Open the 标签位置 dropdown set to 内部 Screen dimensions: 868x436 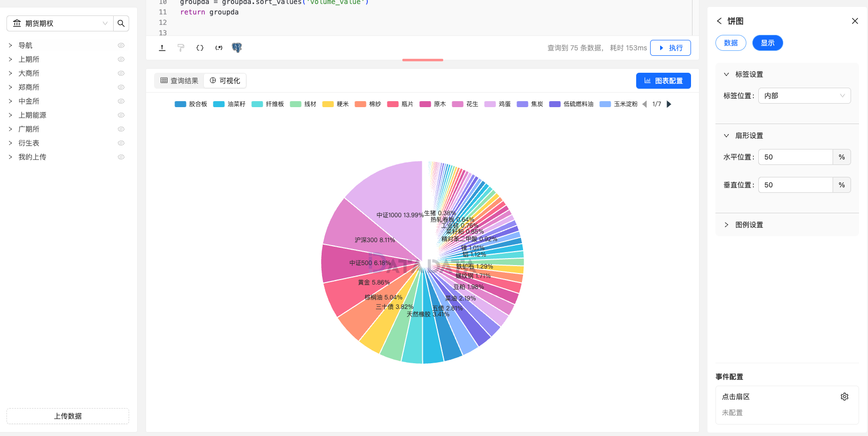804,96
